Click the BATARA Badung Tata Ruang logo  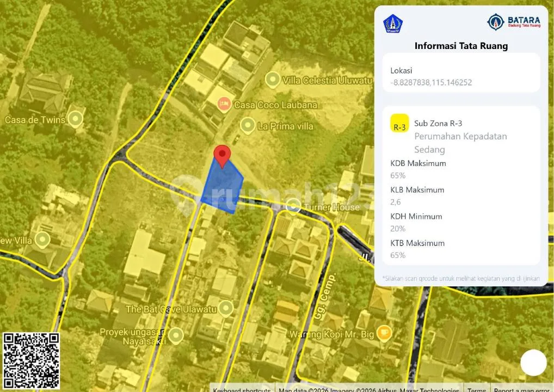point(514,22)
